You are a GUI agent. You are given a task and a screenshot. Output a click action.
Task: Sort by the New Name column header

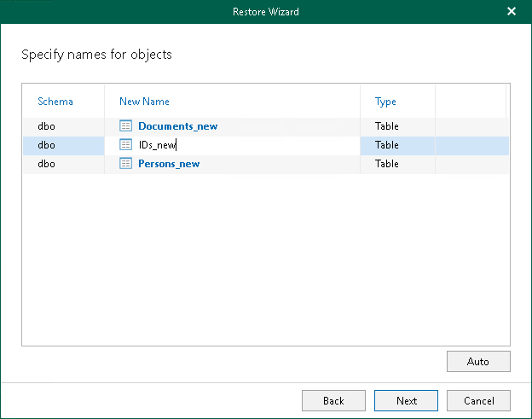tap(144, 102)
